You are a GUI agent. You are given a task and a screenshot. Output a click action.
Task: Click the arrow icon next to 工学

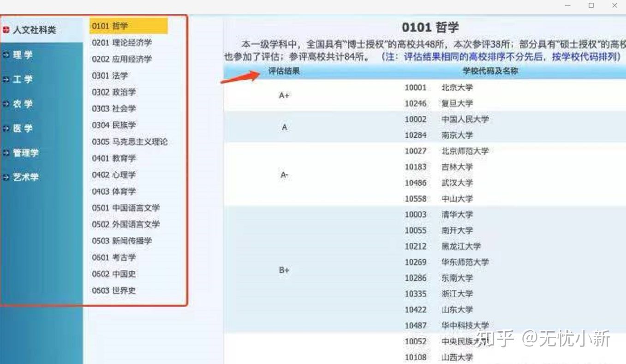(6, 79)
